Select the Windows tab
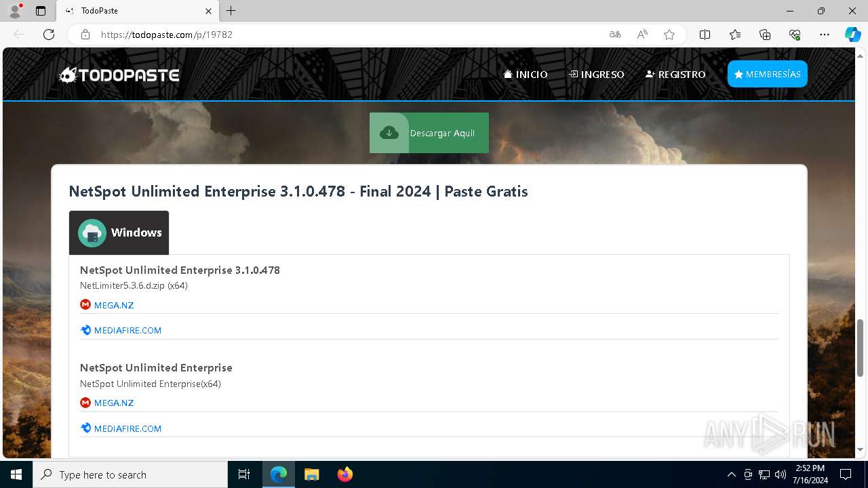This screenshot has width=868, height=488. tap(119, 232)
